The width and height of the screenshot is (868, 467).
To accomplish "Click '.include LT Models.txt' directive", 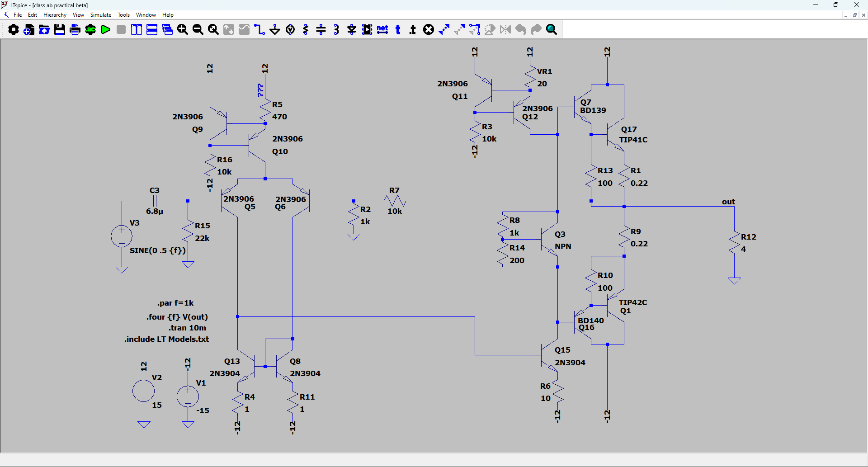I will tap(166, 339).
